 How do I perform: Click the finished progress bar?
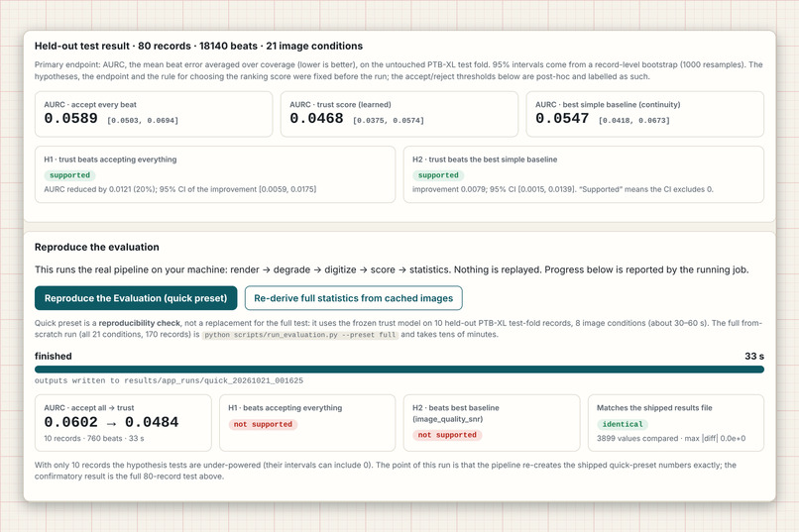coord(399,370)
